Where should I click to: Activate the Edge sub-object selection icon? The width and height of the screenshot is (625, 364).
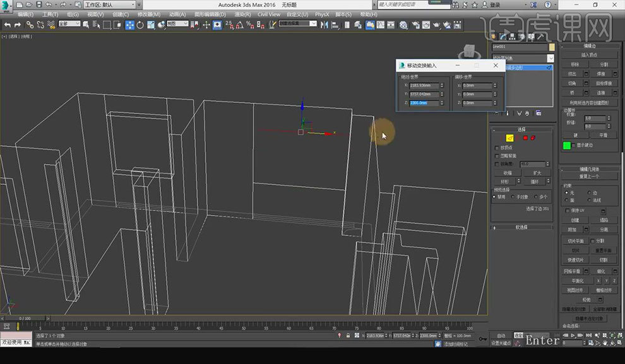(511, 138)
